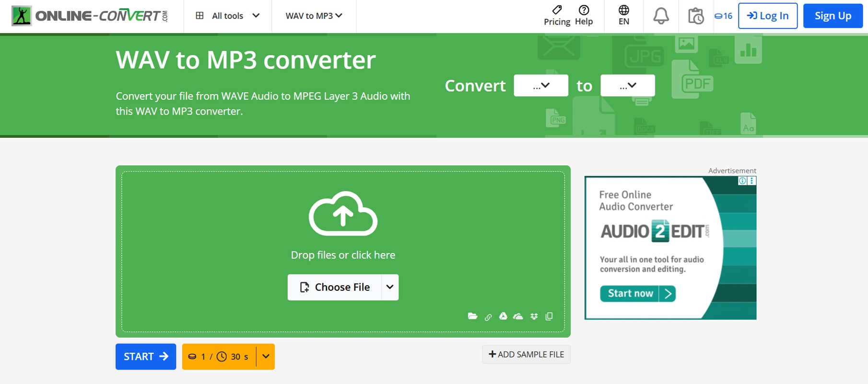Open the Help page
Image resolution: width=868 pixels, height=384 pixels.
click(x=584, y=16)
